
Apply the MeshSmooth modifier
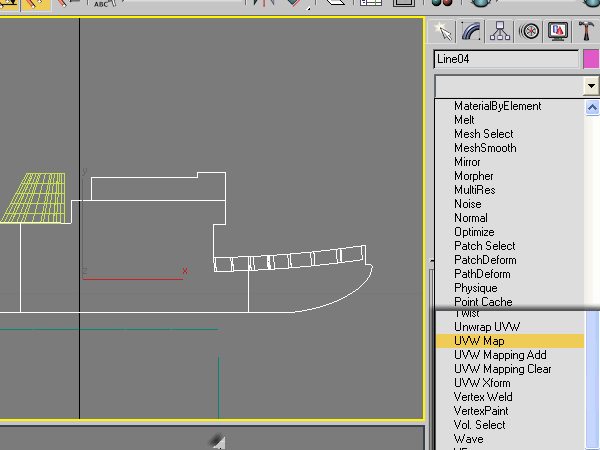click(485, 148)
